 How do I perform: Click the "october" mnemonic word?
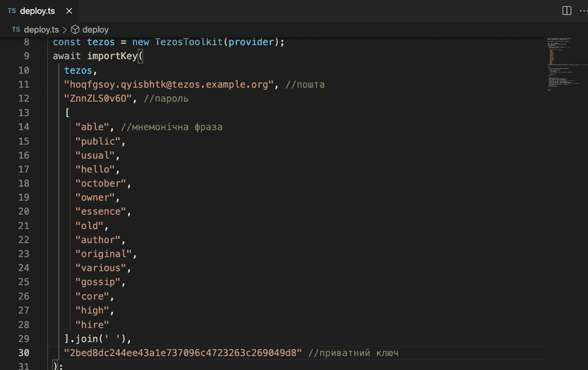(101, 183)
